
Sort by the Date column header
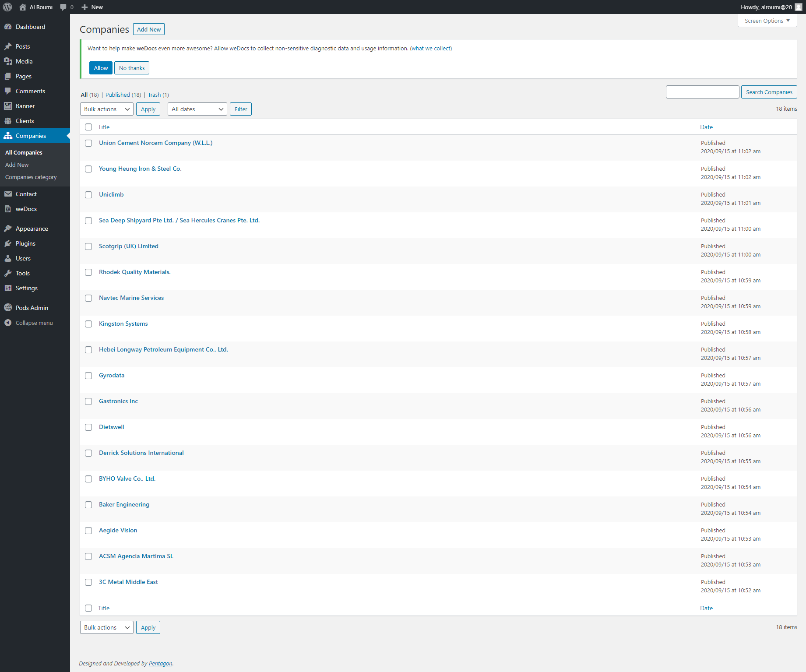coord(706,127)
